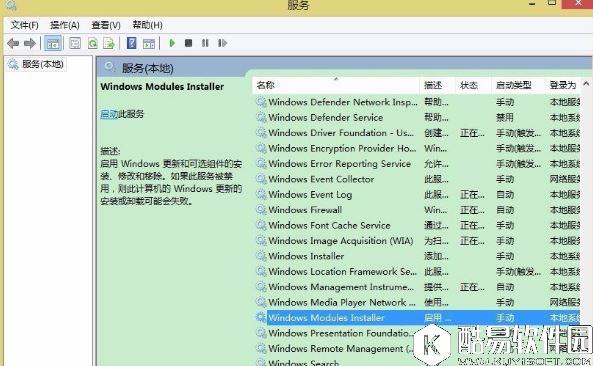Click gear icon beside Windows Event Collector
Viewport: 593px width, 366px height.
[x=261, y=179]
